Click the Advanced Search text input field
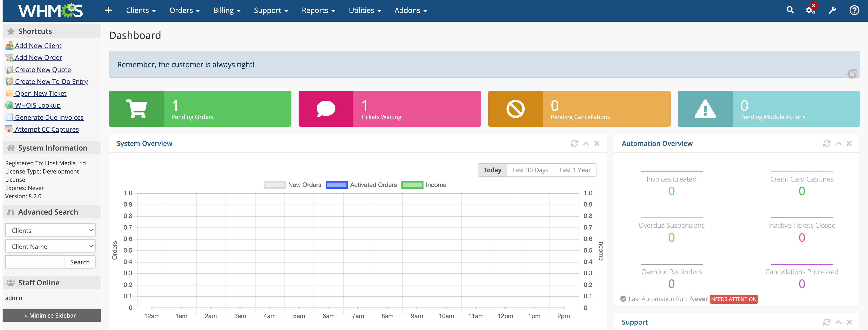This screenshot has width=868, height=330. pos(35,262)
